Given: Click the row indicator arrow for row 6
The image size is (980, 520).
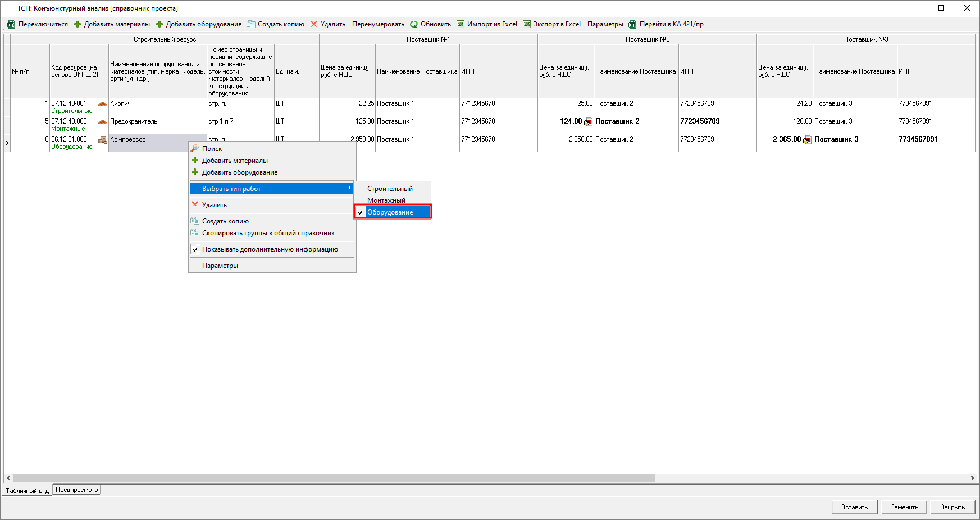Looking at the screenshot, I should pyautogui.click(x=7, y=143).
